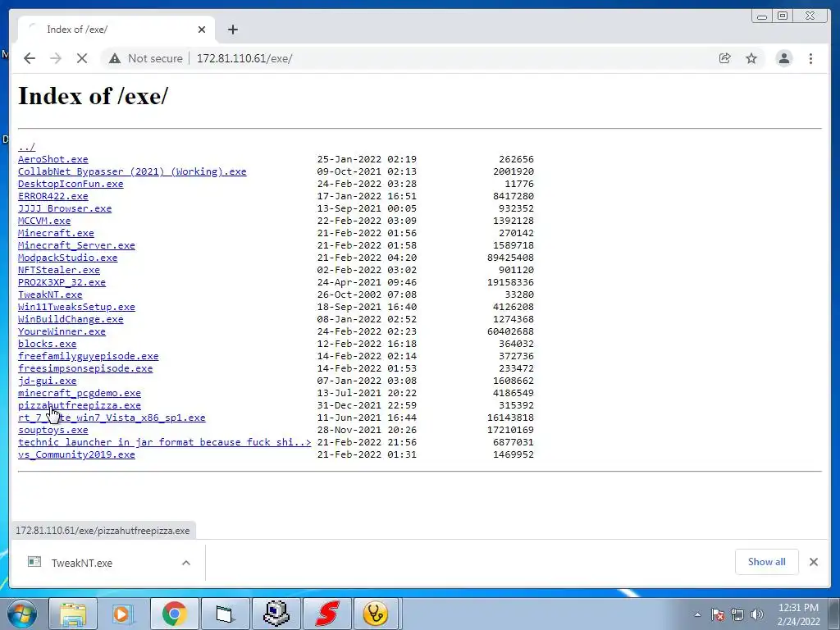Download PRO2K3XP_32.exe
The width and height of the screenshot is (840, 630).
62,282
